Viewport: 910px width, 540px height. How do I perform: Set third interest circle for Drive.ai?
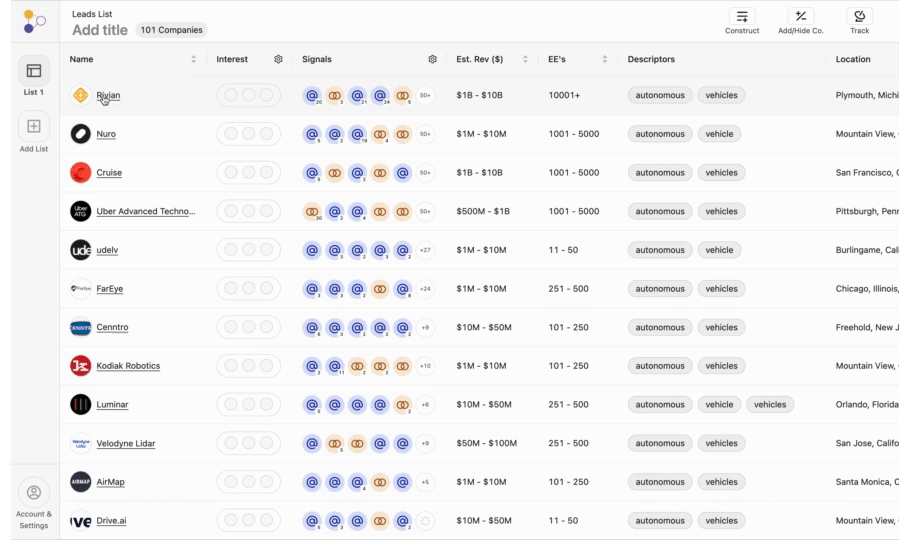(x=266, y=520)
